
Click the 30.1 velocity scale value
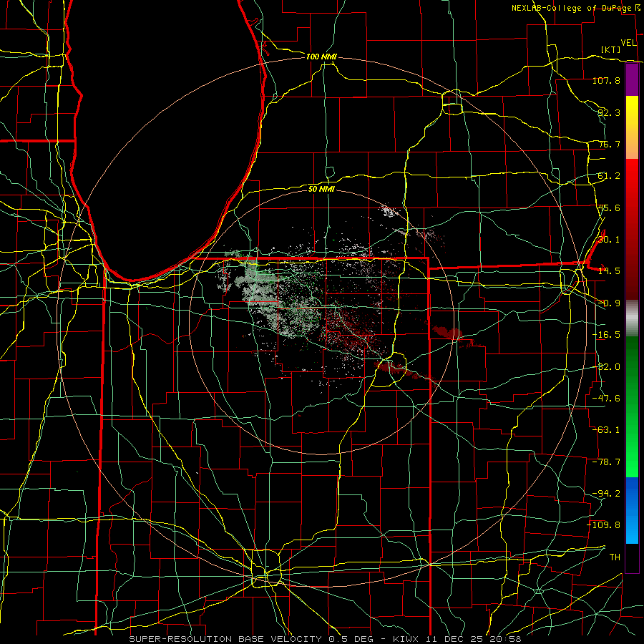(x=609, y=240)
